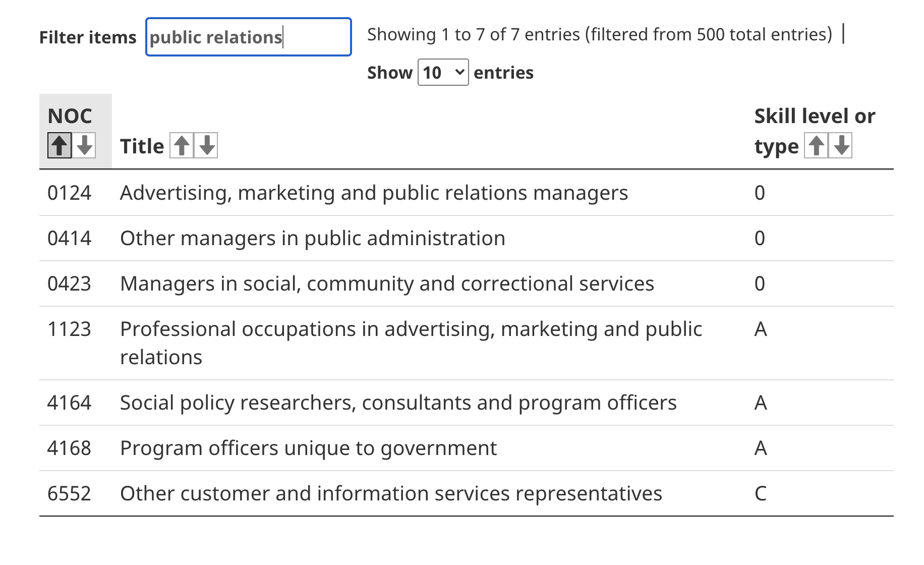Click the Title column header label

[142, 146]
